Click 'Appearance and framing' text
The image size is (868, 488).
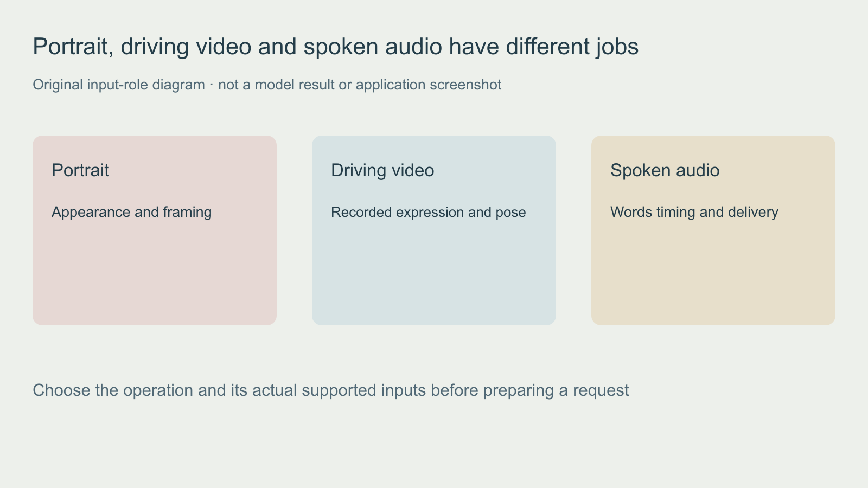pos(132,212)
